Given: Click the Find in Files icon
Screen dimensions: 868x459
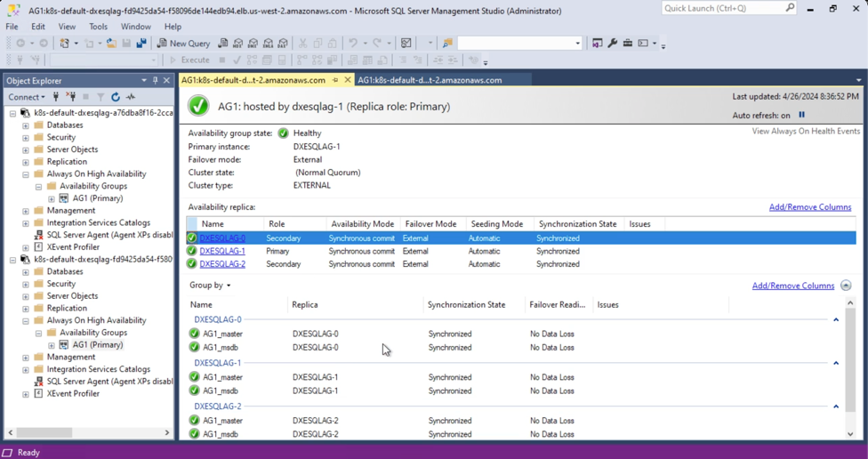Looking at the screenshot, I should pos(447,44).
